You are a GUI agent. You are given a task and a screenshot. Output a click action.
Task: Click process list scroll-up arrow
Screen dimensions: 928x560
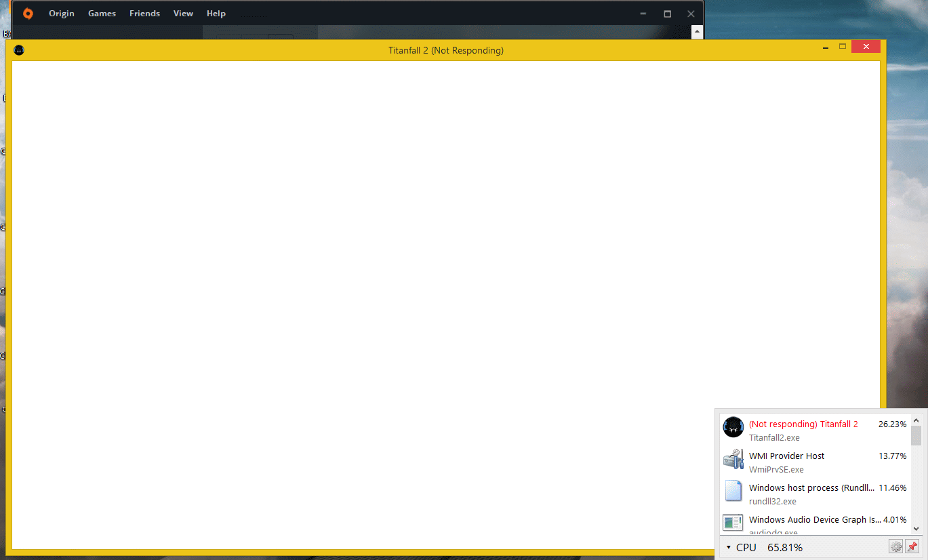pyautogui.click(x=916, y=420)
